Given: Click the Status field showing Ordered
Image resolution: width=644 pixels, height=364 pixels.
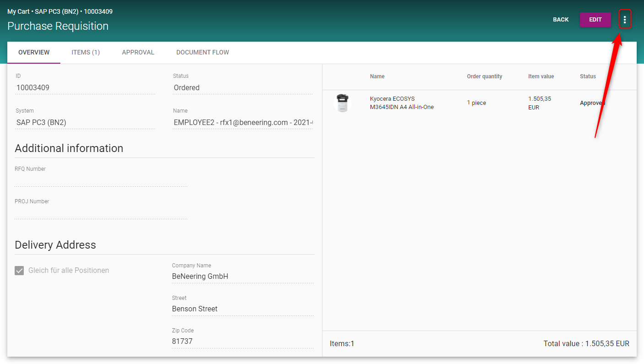Looking at the screenshot, I should [x=242, y=88].
